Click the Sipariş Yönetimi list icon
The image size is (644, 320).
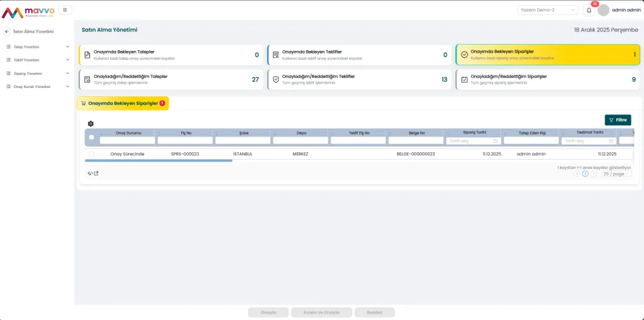8,74
